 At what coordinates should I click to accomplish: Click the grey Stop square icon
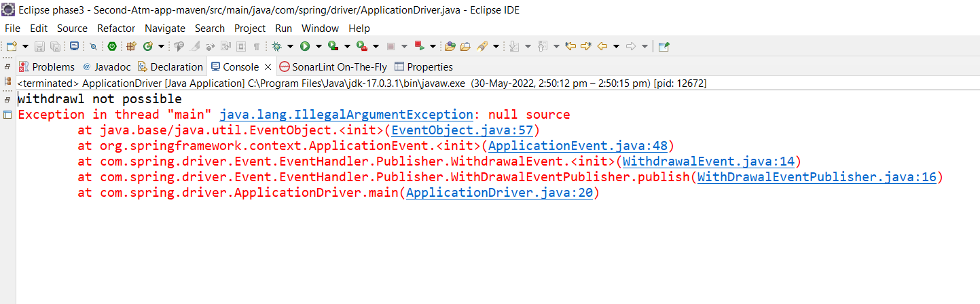391,46
